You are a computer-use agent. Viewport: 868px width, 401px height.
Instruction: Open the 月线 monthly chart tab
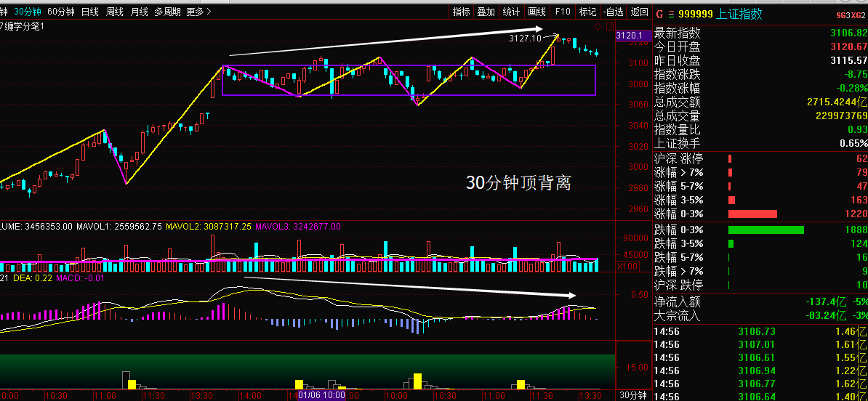[x=139, y=11]
